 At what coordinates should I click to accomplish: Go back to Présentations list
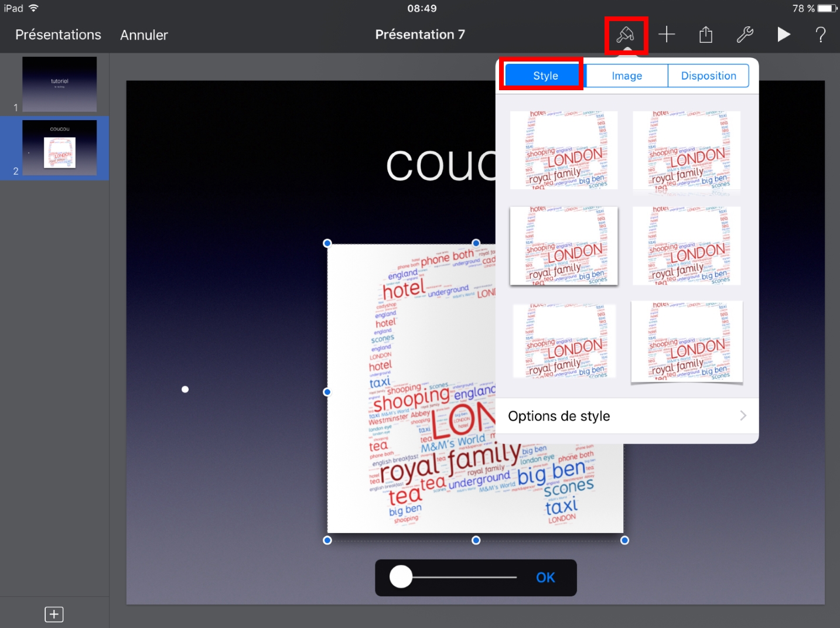click(x=58, y=35)
